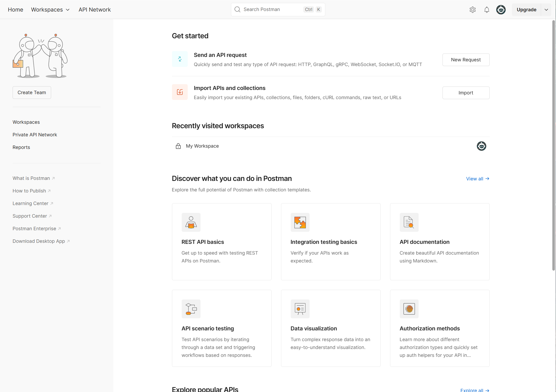This screenshot has width=556, height=392.
Task: Open the settings gear icon
Action: point(472,10)
